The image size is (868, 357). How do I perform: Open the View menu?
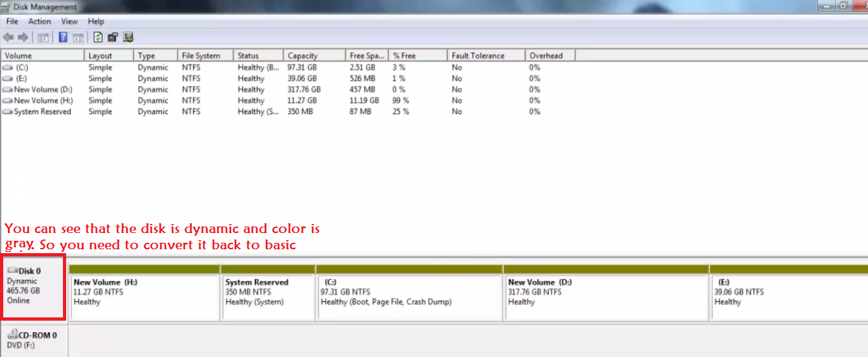(69, 21)
